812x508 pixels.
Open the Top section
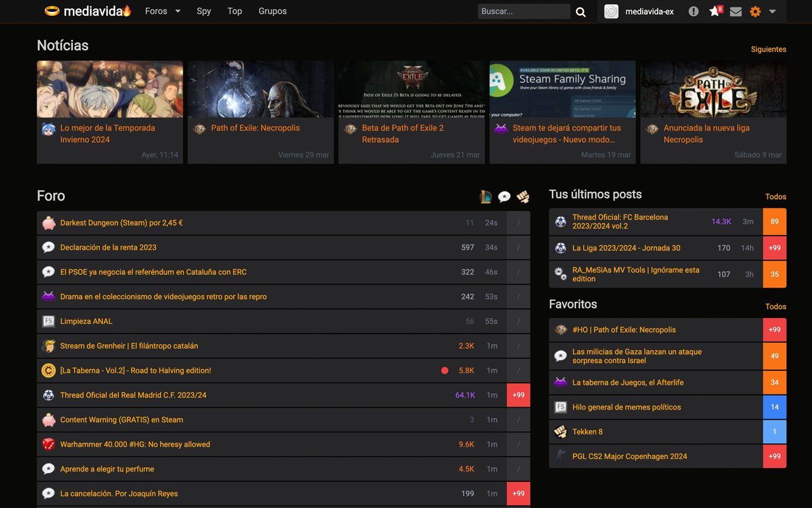[235, 11]
